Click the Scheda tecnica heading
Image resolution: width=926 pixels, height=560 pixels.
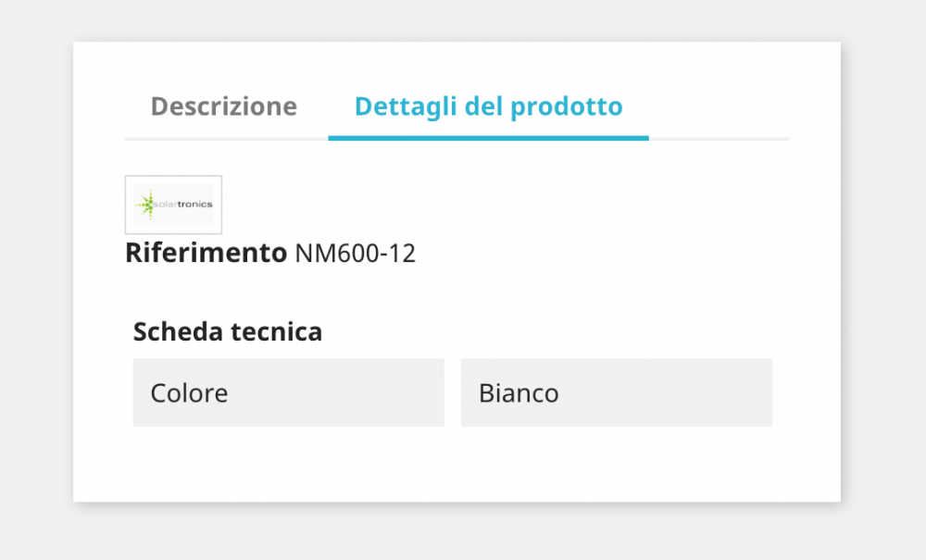pos(228,331)
